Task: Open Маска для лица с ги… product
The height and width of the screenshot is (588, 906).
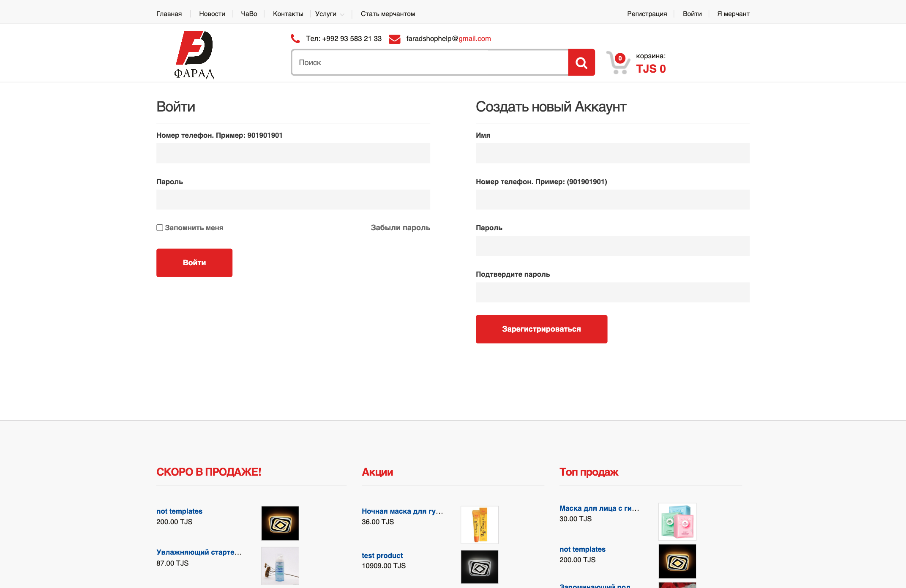Action: (599, 508)
